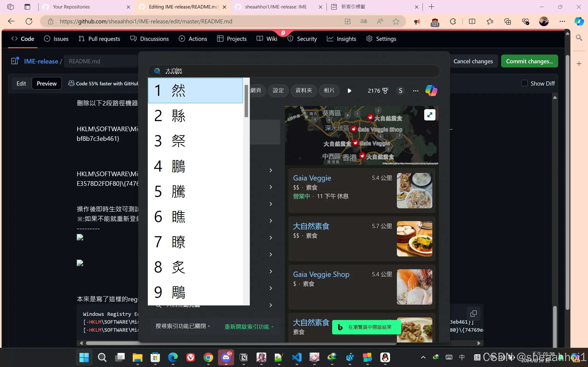Toggle the Show Diff checkbox
This screenshot has height=367, width=588.
click(524, 83)
